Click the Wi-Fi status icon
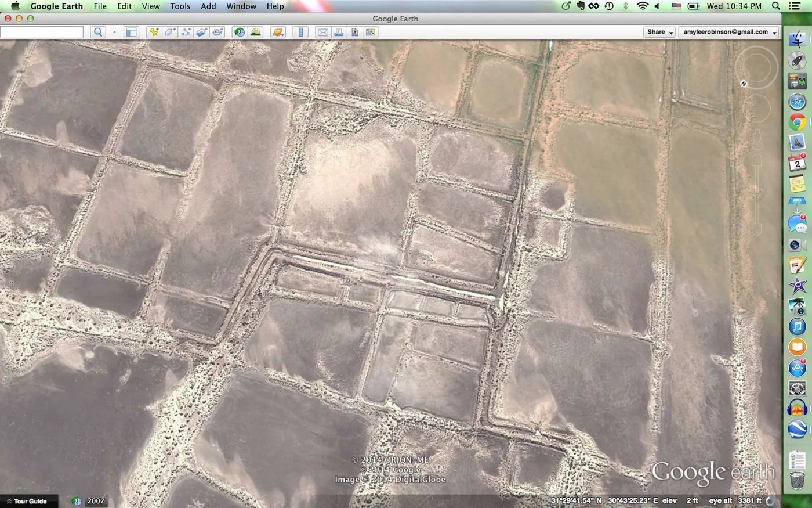This screenshot has width=812, height=508. [x=642, y=6]
